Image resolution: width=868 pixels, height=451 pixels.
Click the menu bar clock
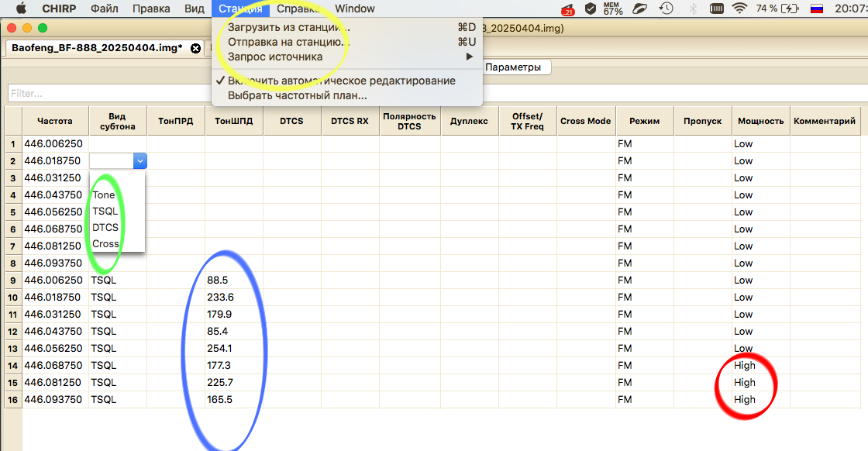point(851,9)
